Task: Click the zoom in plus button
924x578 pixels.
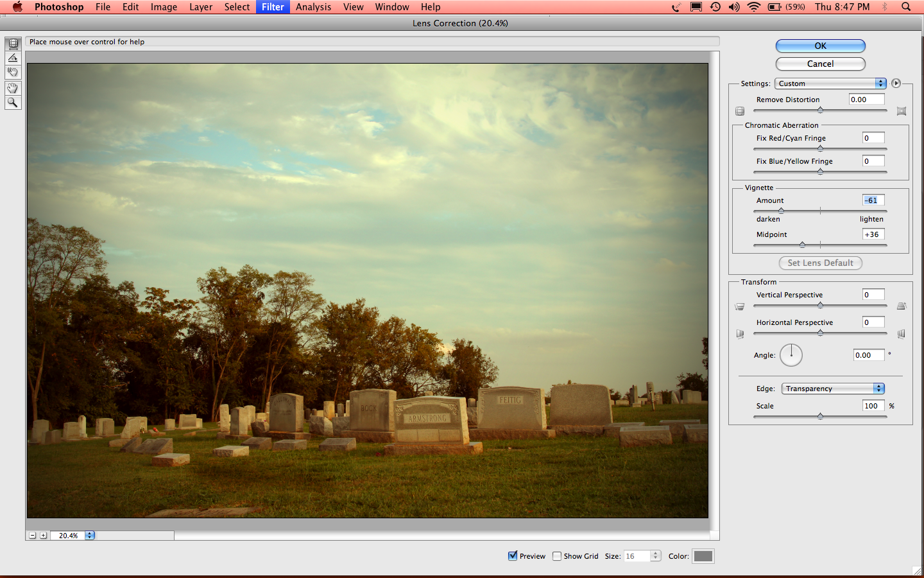Action: [43, 535]
